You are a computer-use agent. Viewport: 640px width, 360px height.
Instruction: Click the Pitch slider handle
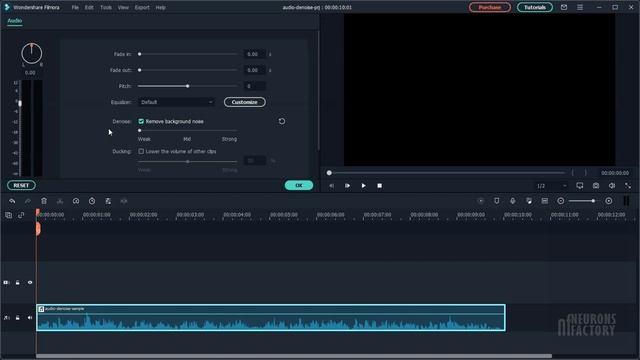188,86
